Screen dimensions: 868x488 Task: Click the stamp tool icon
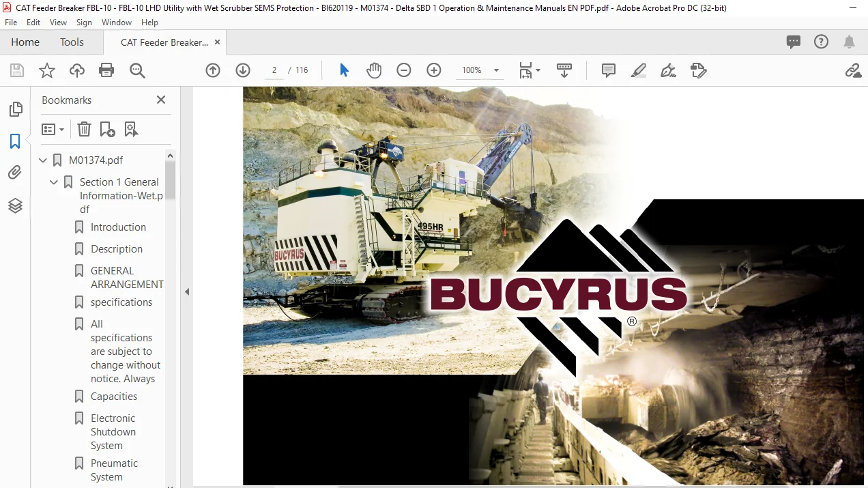pyautogui.click(x=699, y=70)
